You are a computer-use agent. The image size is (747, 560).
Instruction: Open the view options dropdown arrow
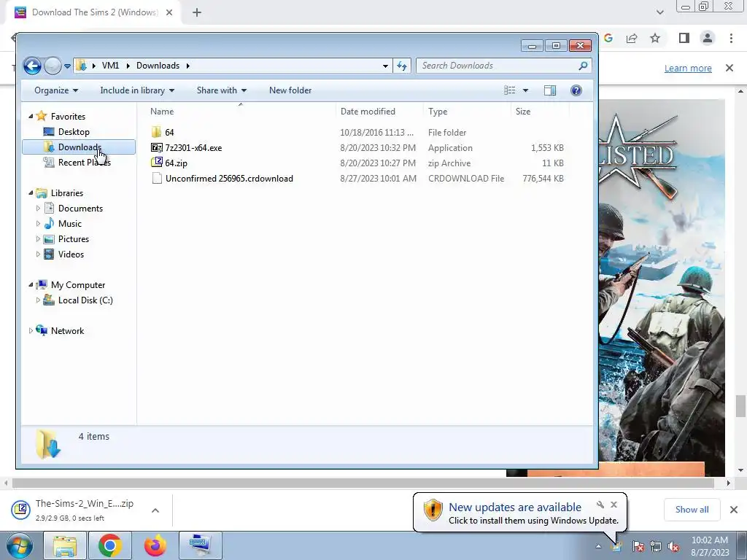525,90
